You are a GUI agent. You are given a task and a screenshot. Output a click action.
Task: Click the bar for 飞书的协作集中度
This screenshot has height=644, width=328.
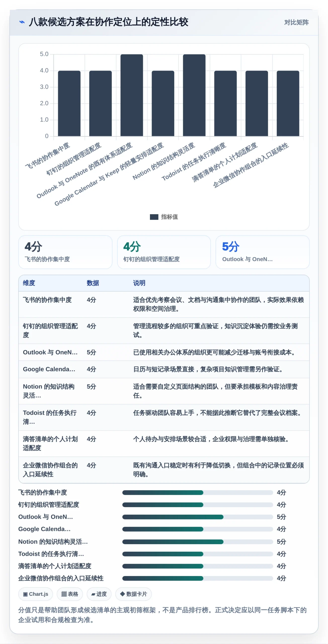69,103
